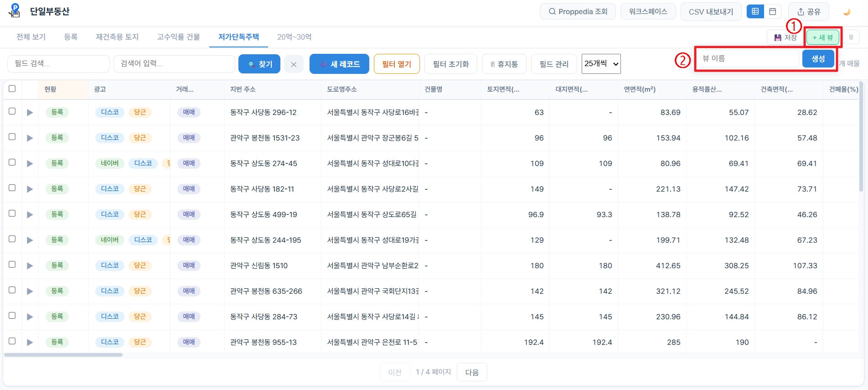This screenshot has width=868, height=390.
Task: Select the 저가단독주택 tab
Action: [x=238, y=37]
